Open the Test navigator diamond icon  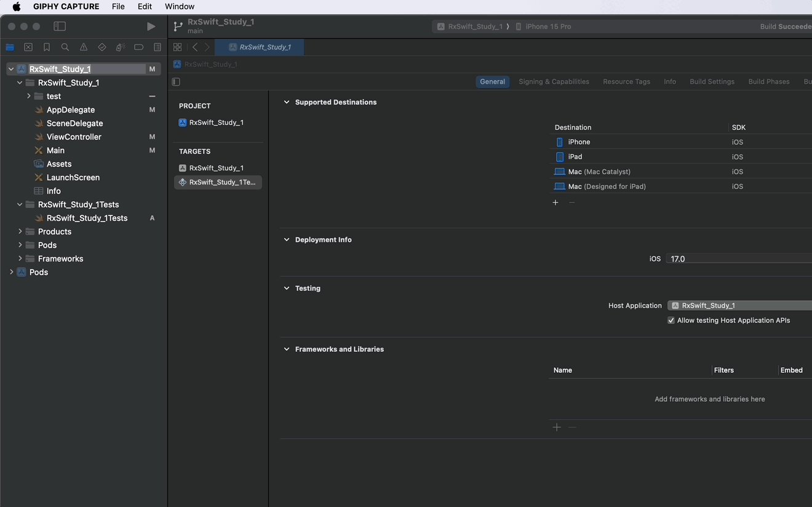pos(102,47)
